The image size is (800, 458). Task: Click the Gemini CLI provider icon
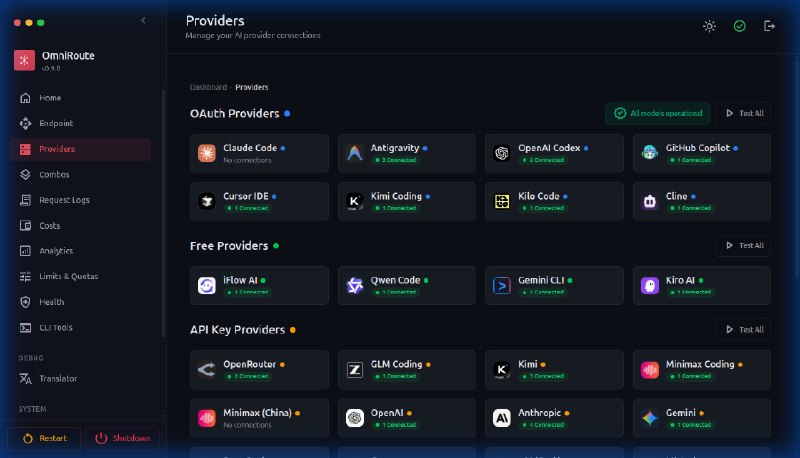(x=502, y=286)
